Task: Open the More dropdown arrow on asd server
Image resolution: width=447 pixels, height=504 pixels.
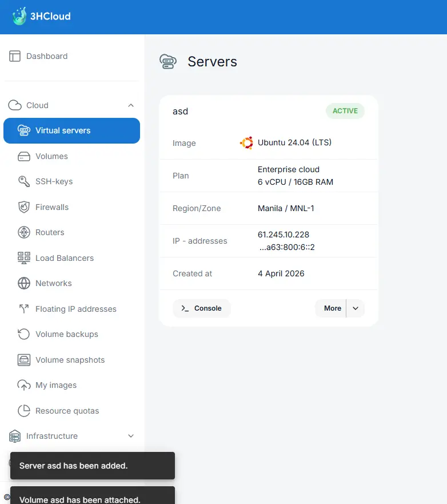Action: click(x=356, y=308)
